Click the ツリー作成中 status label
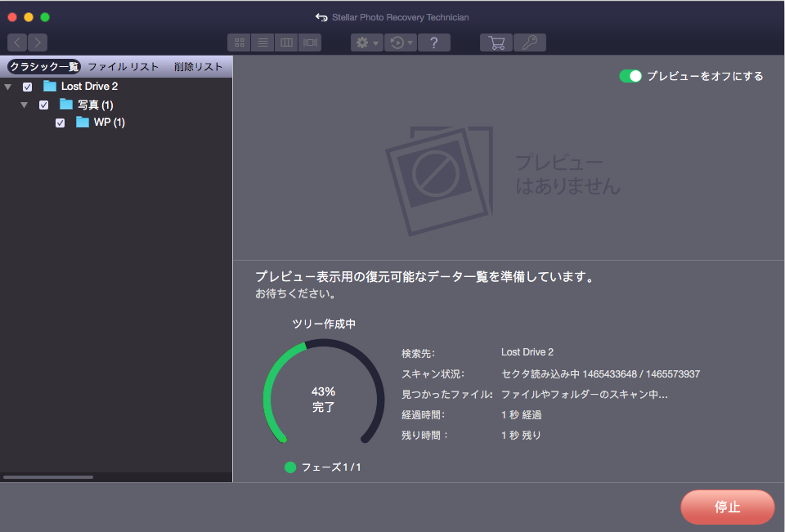The height and width of the screenshot is (532, 785). tap(324, 324)
